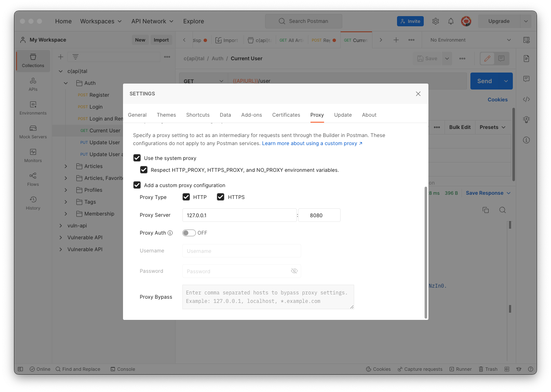Open a new request tab with plus

[396, 40]
